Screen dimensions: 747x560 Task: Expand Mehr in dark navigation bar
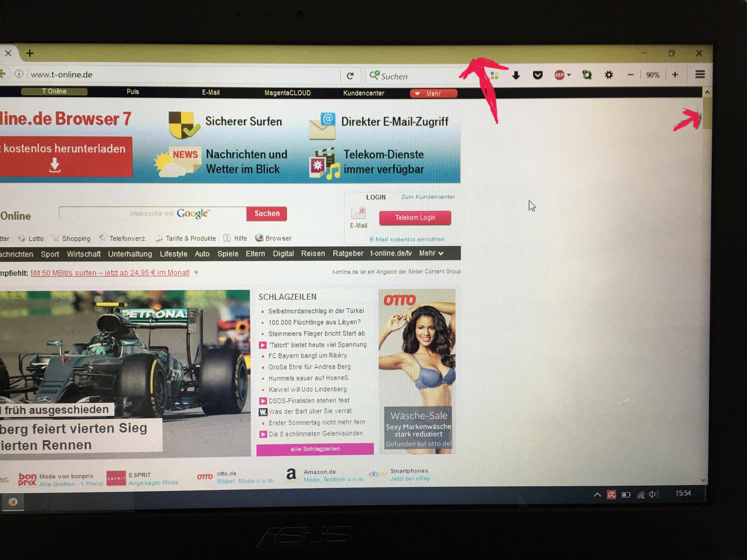click(x=431, y=253)
